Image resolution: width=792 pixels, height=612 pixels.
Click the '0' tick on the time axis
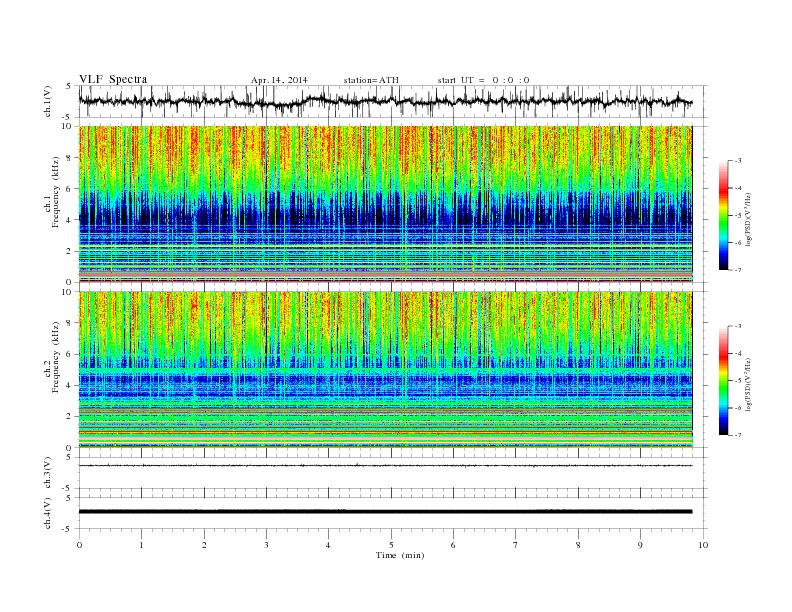(x=79, y=545)
